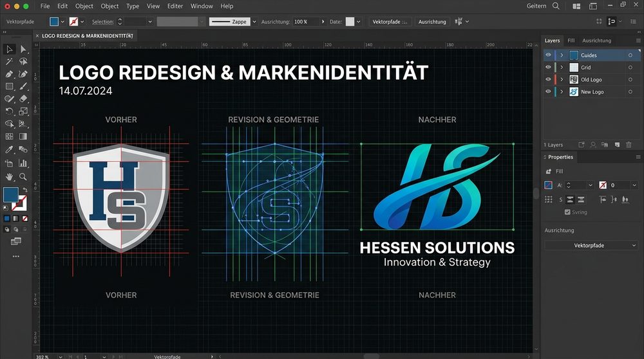Click Guides layer target circle

630,55
